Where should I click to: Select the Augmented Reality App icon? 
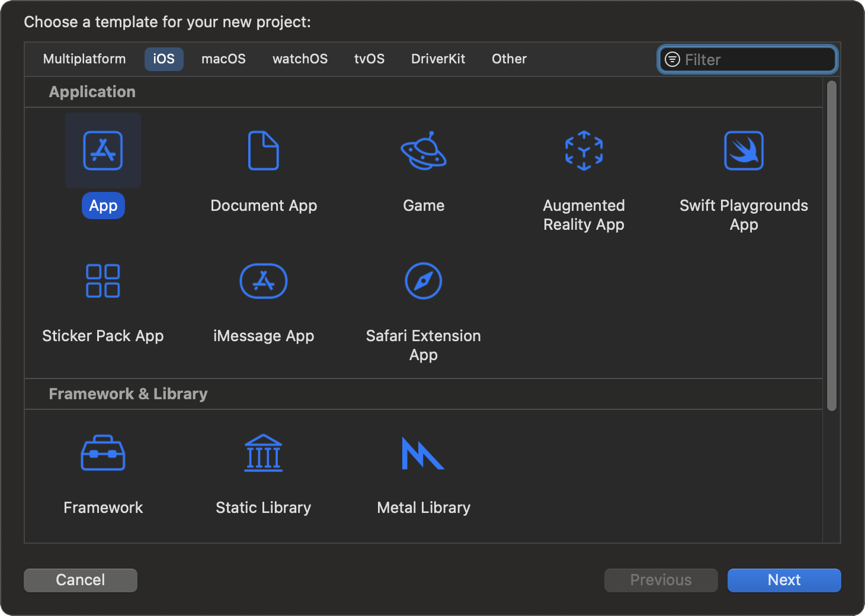(x=584, y=150)
